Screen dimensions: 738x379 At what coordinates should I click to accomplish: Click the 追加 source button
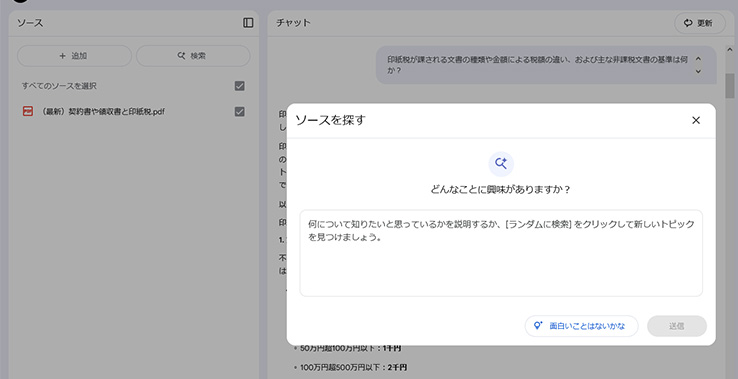[x=74, y=56]
